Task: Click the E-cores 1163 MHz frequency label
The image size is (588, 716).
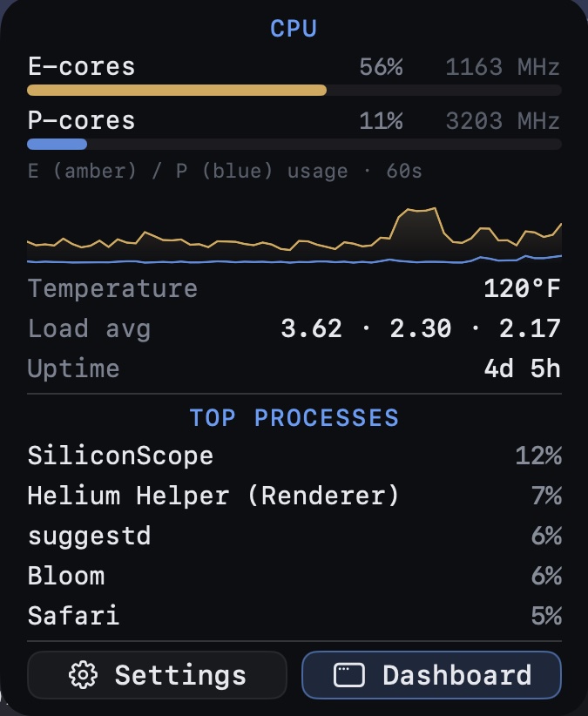Action: click(503, 67)
